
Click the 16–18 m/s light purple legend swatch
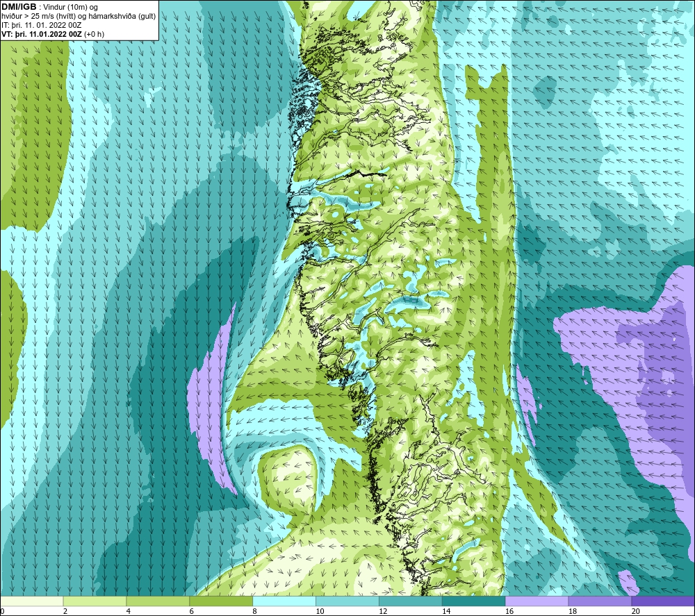pyautogui.click(x=537, y=601)
